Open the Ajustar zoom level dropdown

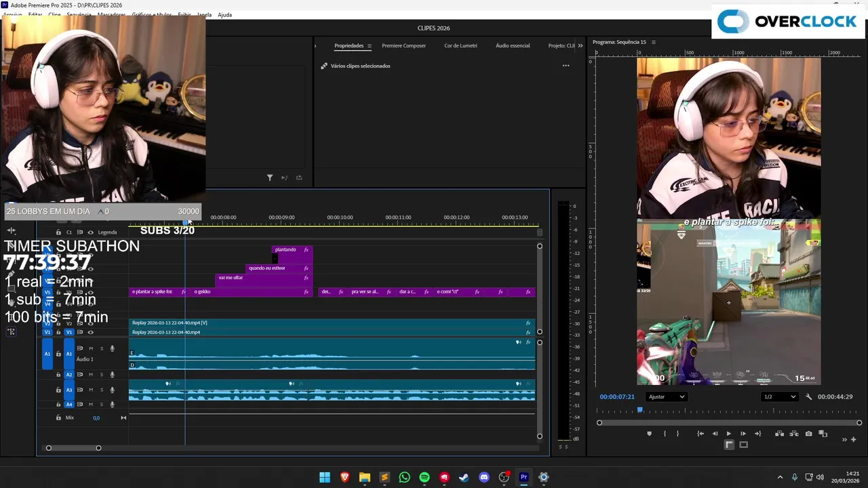666,396
